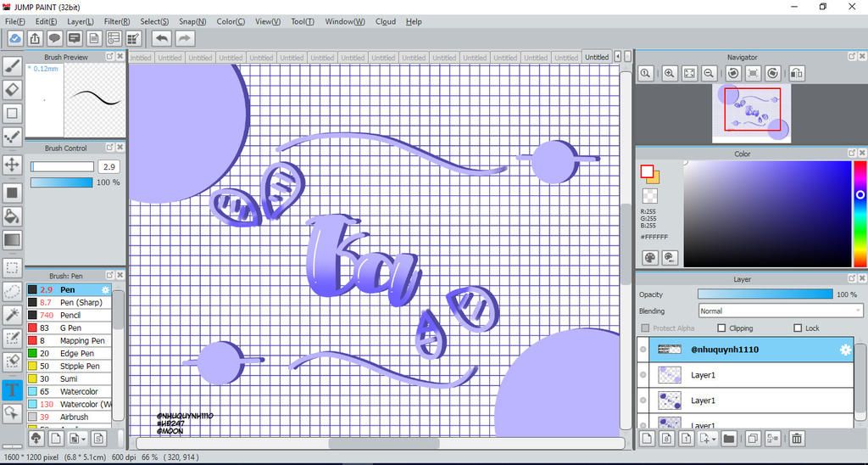Click the square comment bubble icon

pos(75,38)
